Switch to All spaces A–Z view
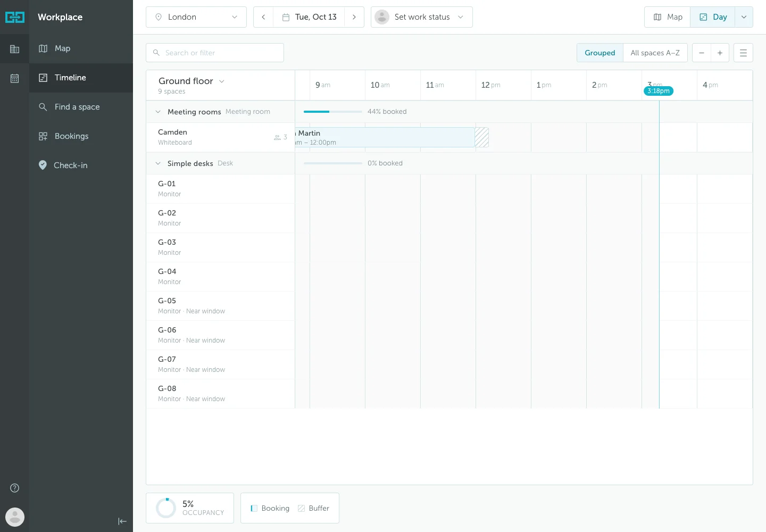The image size is (766, 532). coord(655,53)
